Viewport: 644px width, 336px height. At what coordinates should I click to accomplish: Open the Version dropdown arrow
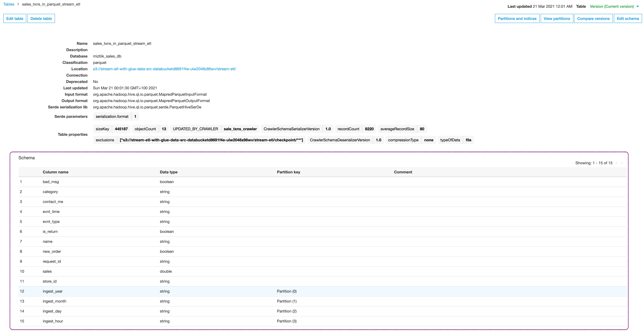point(638,6)
